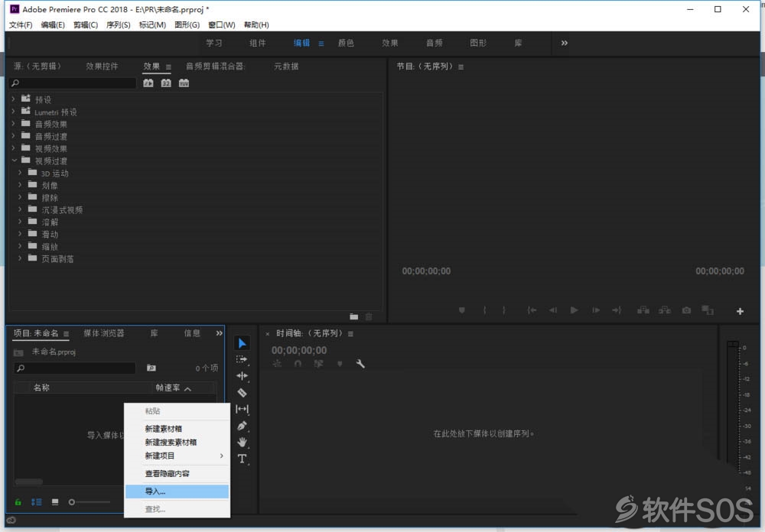This screenshot has width=765, height=532.
Task: Go to In point in Program monitor
Action: (x=532, y=310)
